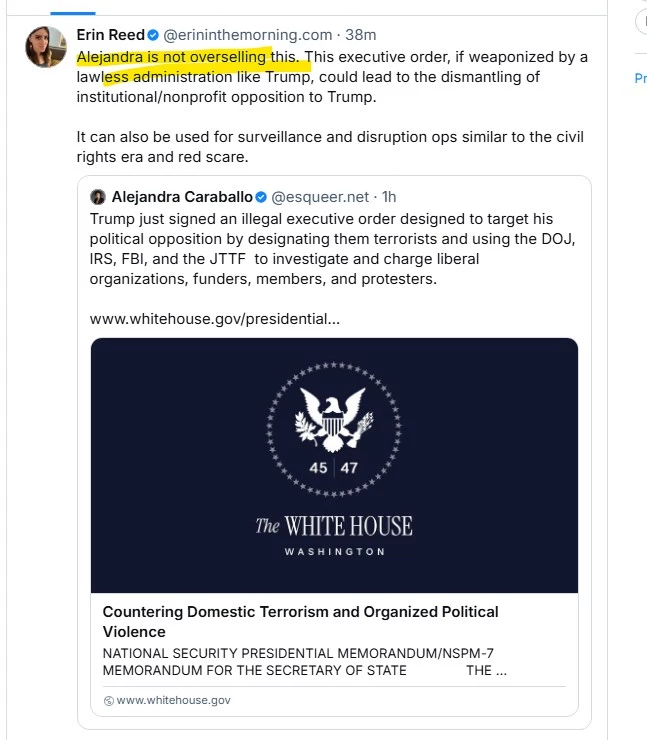The height and width of the screenshot is (740, 647).
Task: Click Erin Reed's profile avatar
Action: pyautogui.click(x=46, y=47)
